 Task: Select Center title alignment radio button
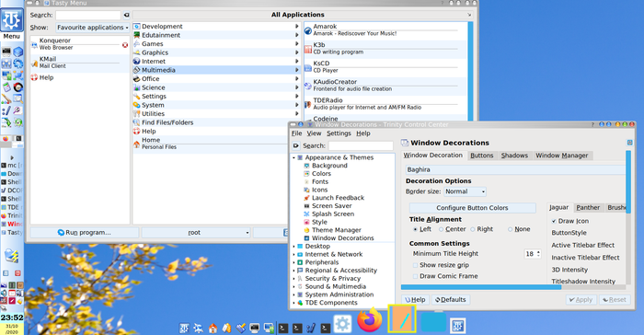click(441, 229)
